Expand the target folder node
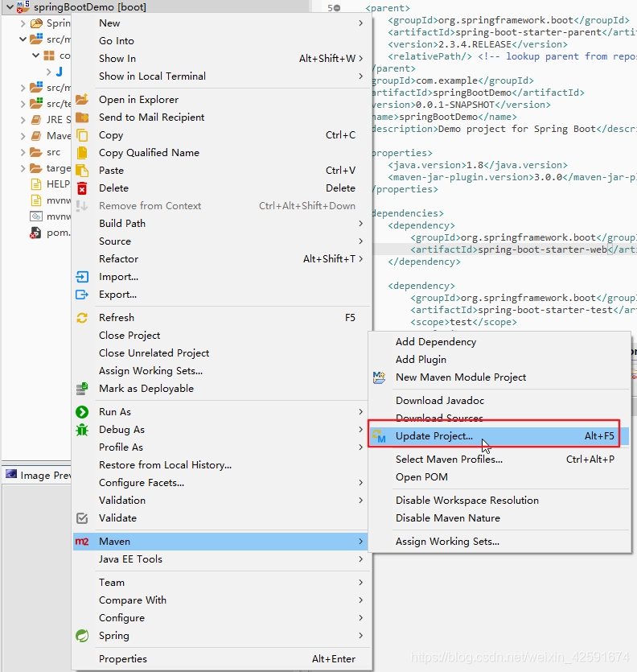Viewport: 637px width, 672px height. click(23, 168)
